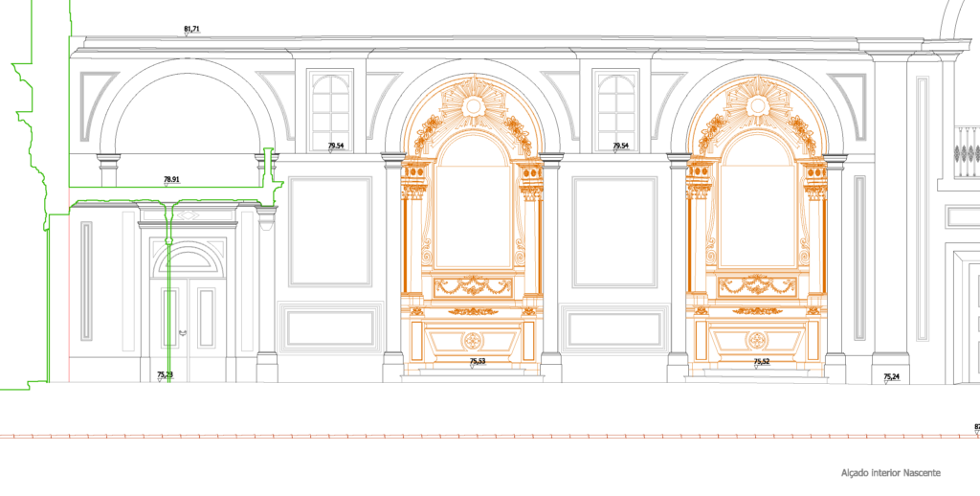Click the 'Alçado Interior Nascente' title text
Screen dimensions: 980x496
pyautogui.click(x=890, y=473)
